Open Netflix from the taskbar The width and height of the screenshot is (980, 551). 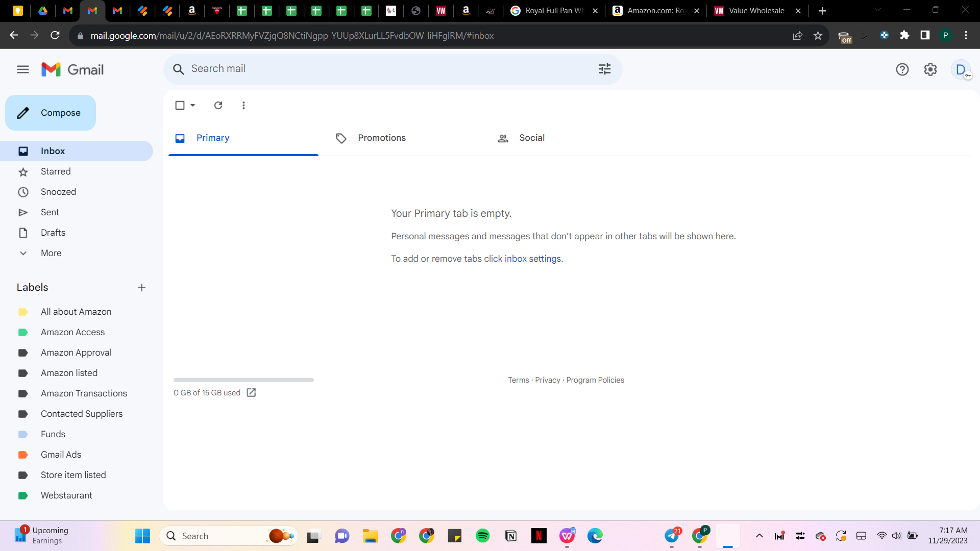tap(538, 536)
